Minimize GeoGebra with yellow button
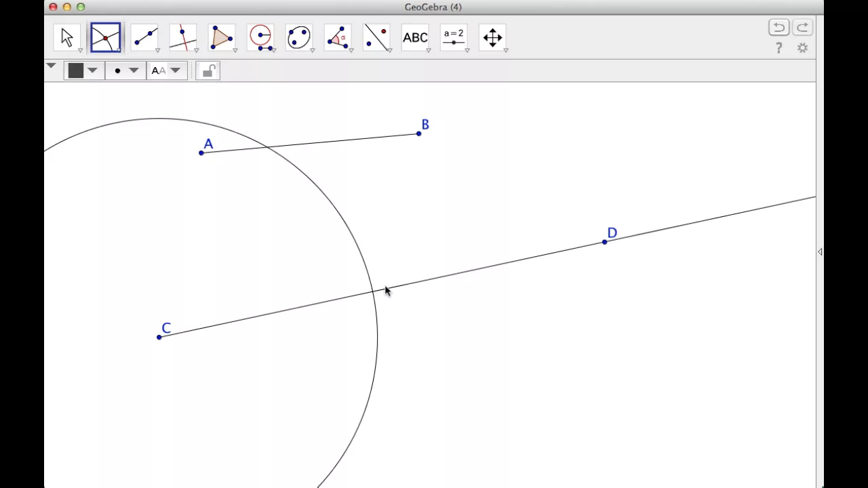The image size is (868, 488). [x=67, y=7]
